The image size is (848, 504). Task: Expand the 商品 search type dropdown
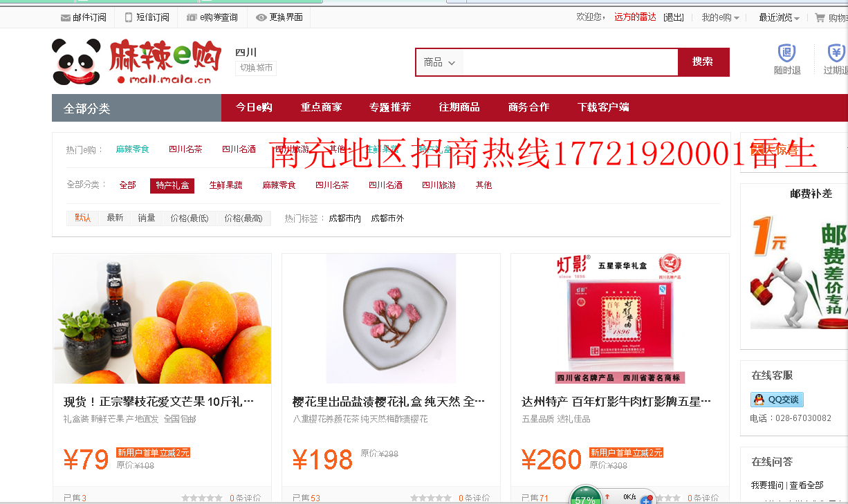click(440, 62)
